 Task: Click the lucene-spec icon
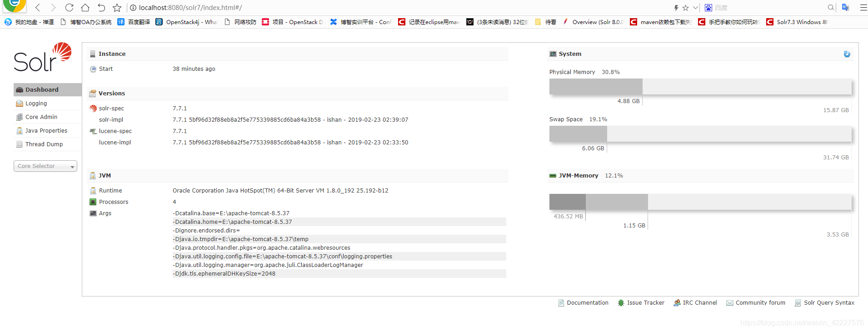pyautogui.click(x=93, y=131)
